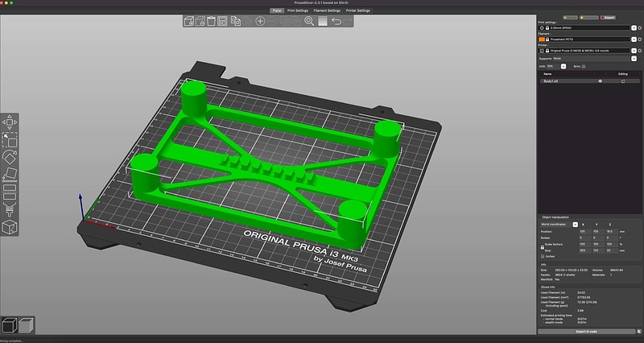Open print settings preset dropdown

tap(634, 28)
